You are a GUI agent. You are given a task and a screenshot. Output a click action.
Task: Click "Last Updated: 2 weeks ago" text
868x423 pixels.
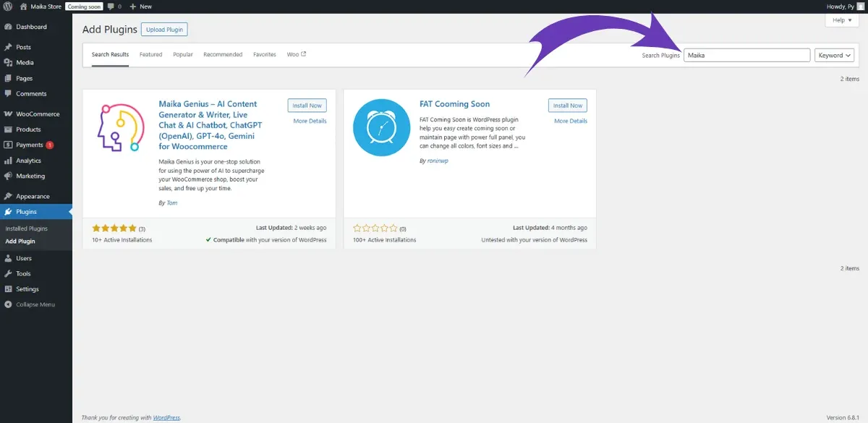click(x=292, y=228)
